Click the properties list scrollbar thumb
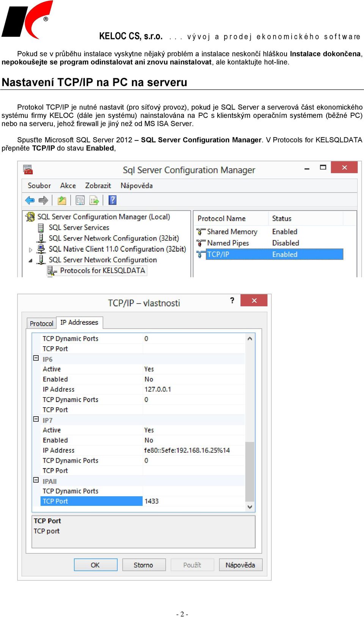The height and width of the screenshot is (617, 364). coord(250,471)
